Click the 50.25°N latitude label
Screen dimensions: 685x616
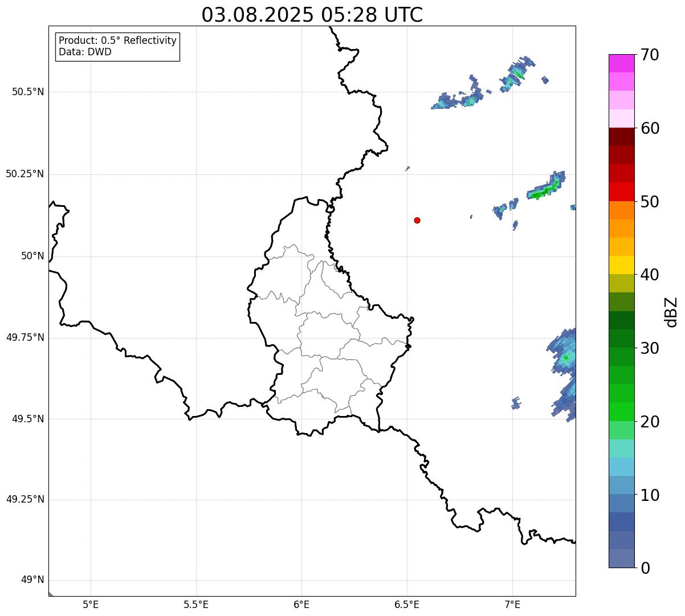click(25, 174)
